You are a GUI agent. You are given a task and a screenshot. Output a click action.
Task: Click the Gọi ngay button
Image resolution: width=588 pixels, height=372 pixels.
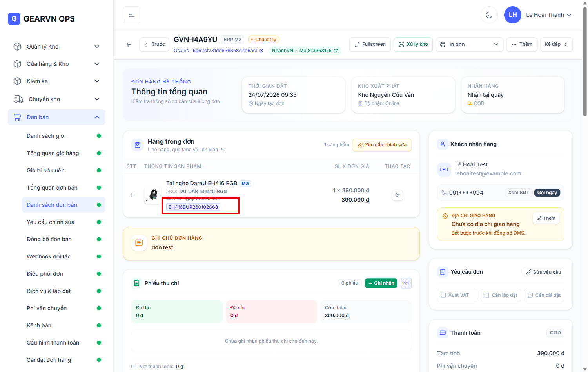[547, 193]
